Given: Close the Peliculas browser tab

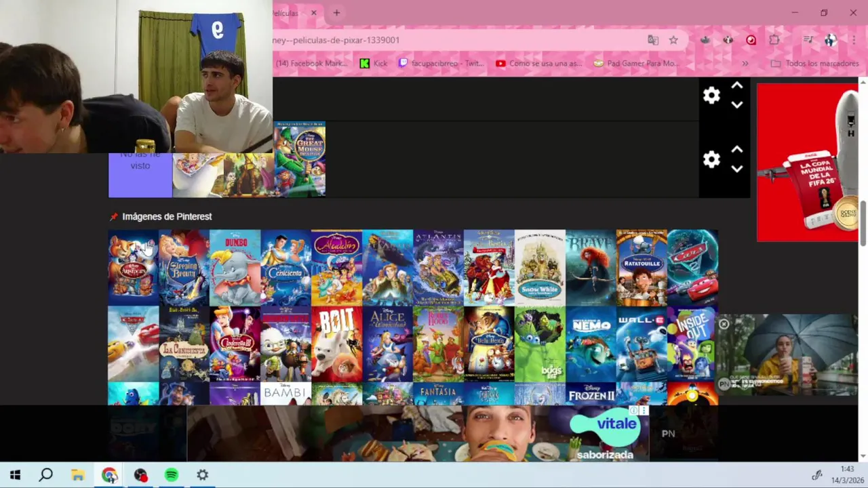Looking at the screenshot, I should [x=313, y=13].
